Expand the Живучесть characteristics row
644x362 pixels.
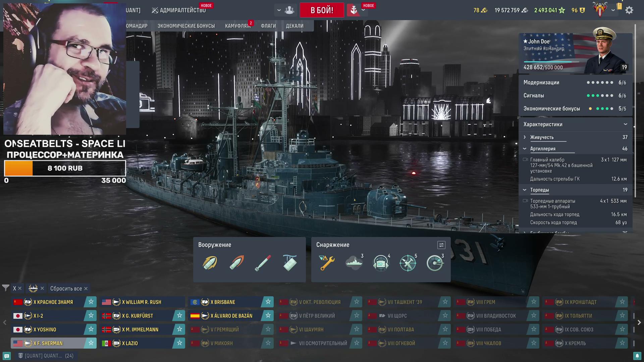click(x=576, y=137)
